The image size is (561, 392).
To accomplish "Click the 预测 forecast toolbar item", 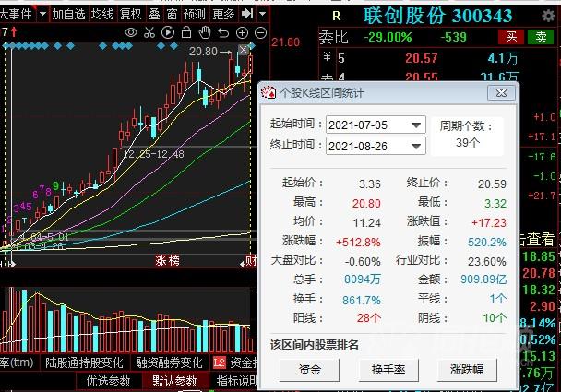I will coord(195,14).
